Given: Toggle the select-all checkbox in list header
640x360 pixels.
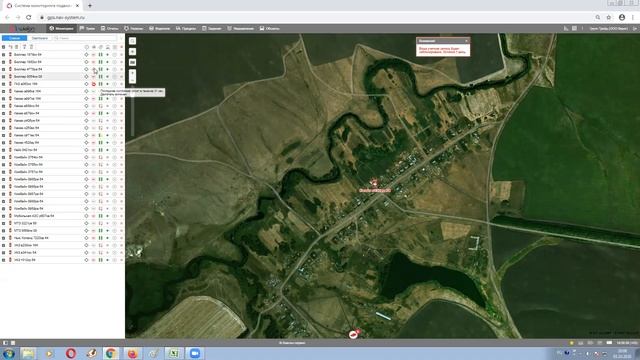Looking at the screenshot, I should point(4,47).
